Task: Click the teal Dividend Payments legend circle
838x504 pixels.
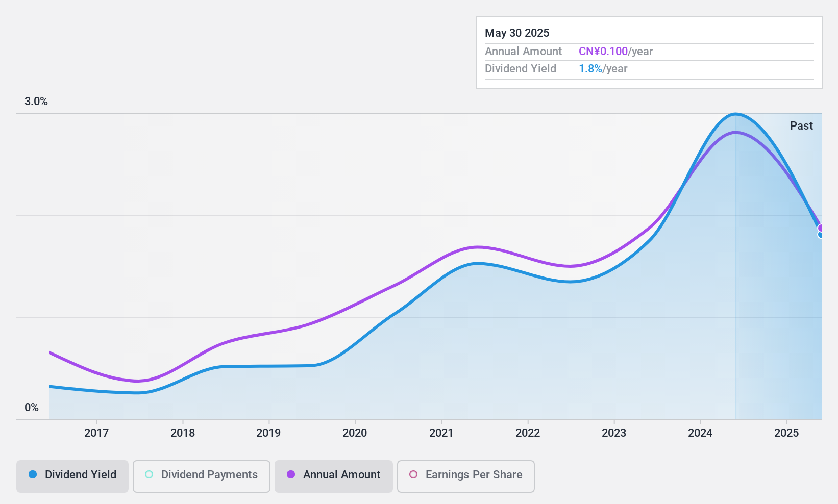Action: point(149,474)
